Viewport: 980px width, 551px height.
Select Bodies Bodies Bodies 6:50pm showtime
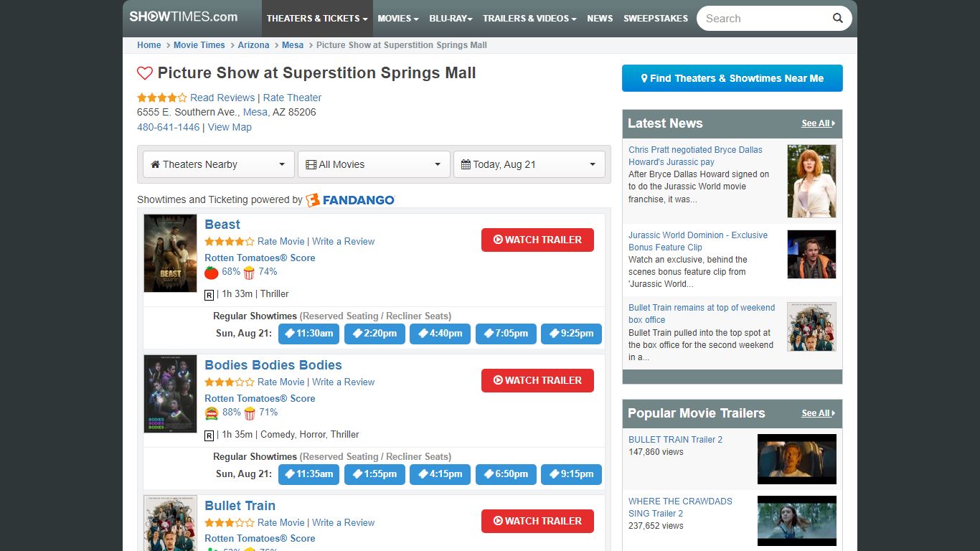pyautogui.click(x=506, y=474)
